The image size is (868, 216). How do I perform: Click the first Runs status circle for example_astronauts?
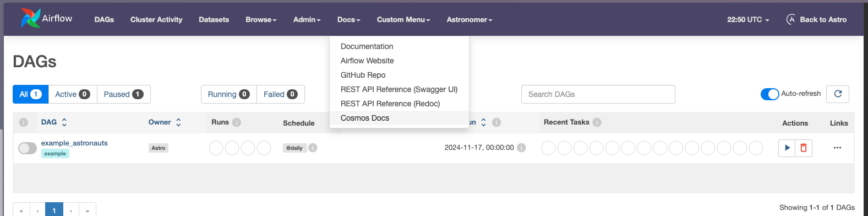[x=216, y=148]
